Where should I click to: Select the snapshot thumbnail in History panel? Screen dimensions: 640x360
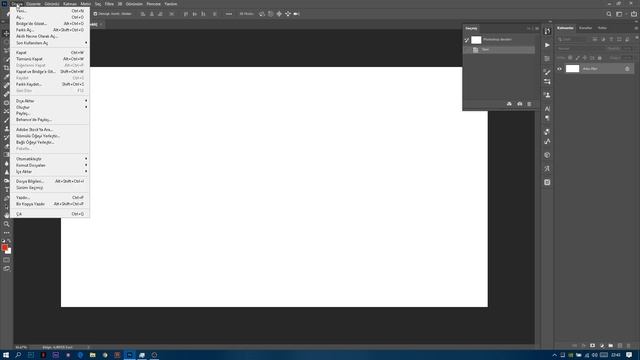coord(476,40)
